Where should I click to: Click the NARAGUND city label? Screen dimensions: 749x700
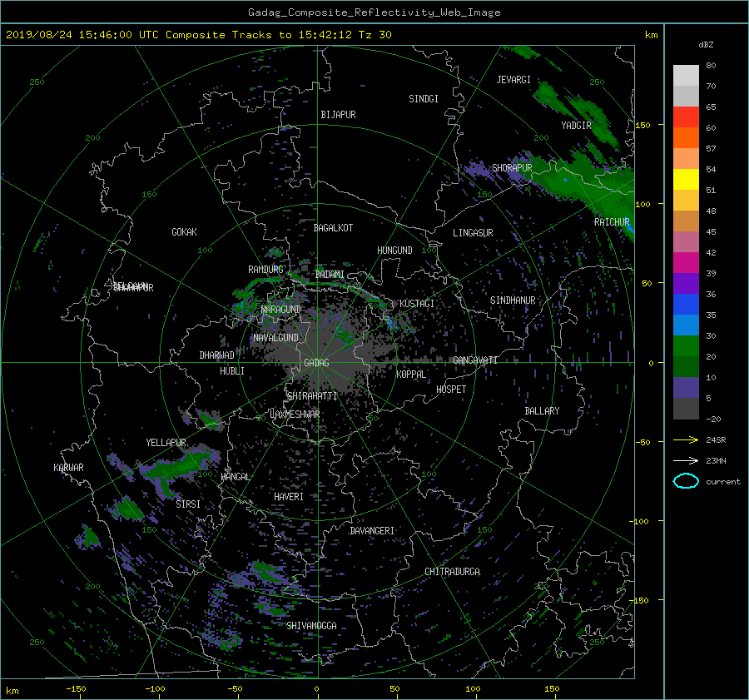pos(281,310)
